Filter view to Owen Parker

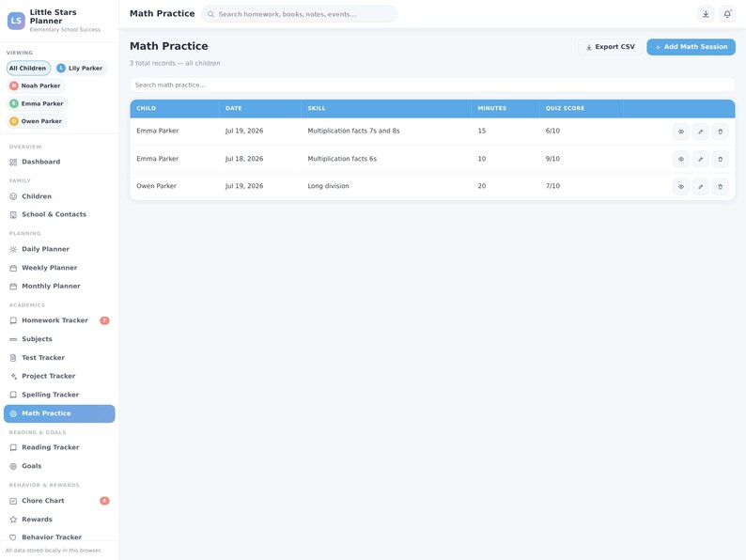click(36, 121)
